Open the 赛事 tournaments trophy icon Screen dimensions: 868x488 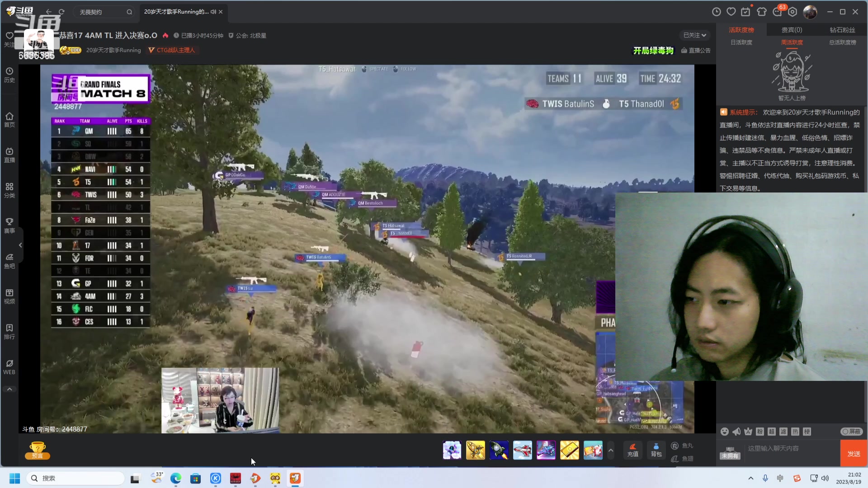point(9,225)
